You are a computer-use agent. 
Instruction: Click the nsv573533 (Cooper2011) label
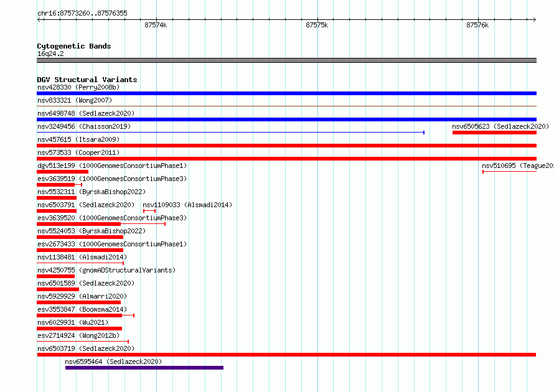(78, 152)
